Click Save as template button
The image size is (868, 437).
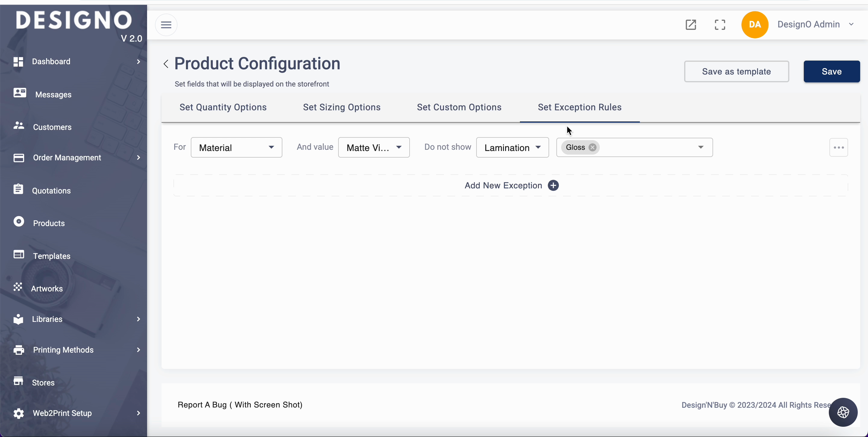[x=736, y=71]
